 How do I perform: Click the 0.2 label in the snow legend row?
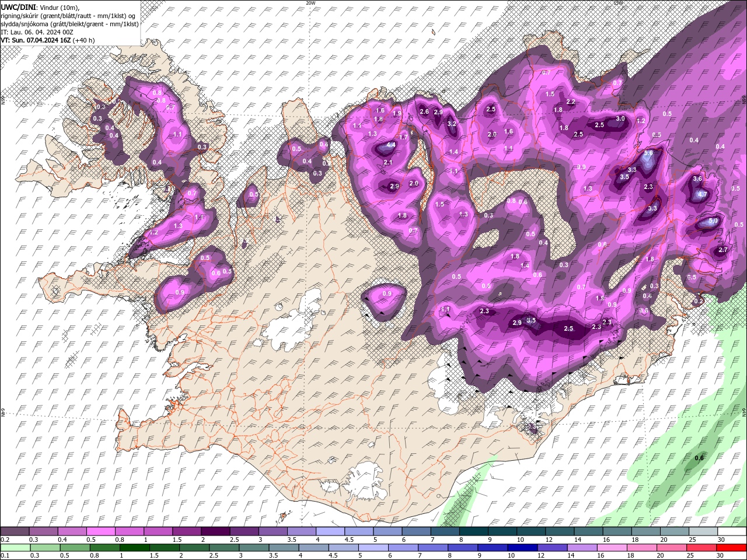(x=5, y=540)
